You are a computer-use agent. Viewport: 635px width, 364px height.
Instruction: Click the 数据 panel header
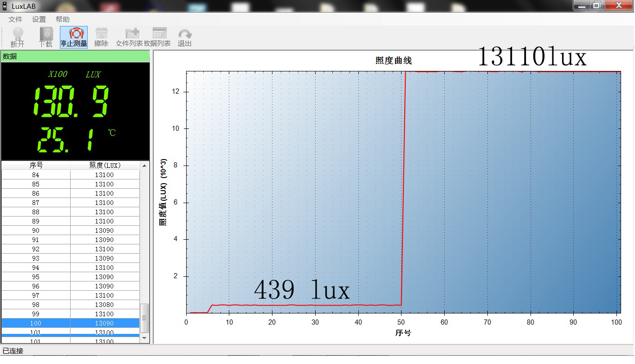coord(75,56)
